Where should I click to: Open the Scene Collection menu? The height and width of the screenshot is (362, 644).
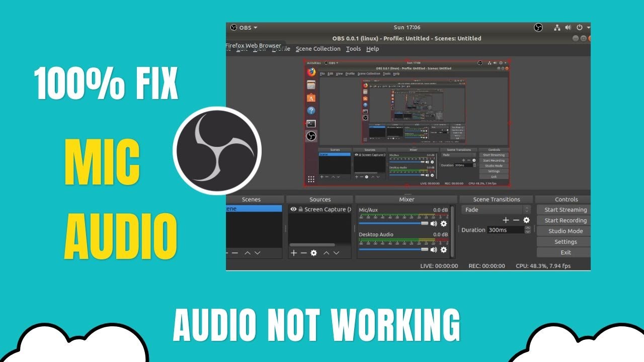(x=318, y=49)
